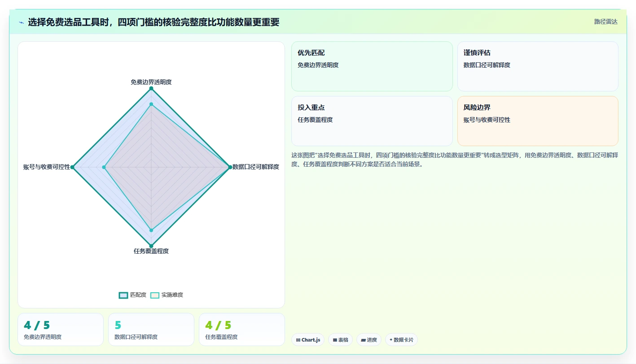Toggle the 匹配度 legend item
Viewport: 636px width, 364px height.
[133, 295]
